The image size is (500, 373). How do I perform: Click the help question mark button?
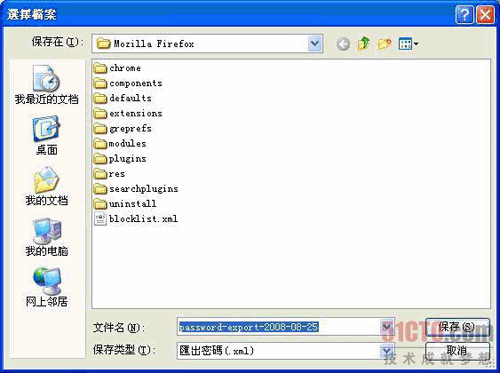pyautogui.click(x=464, y=15)
